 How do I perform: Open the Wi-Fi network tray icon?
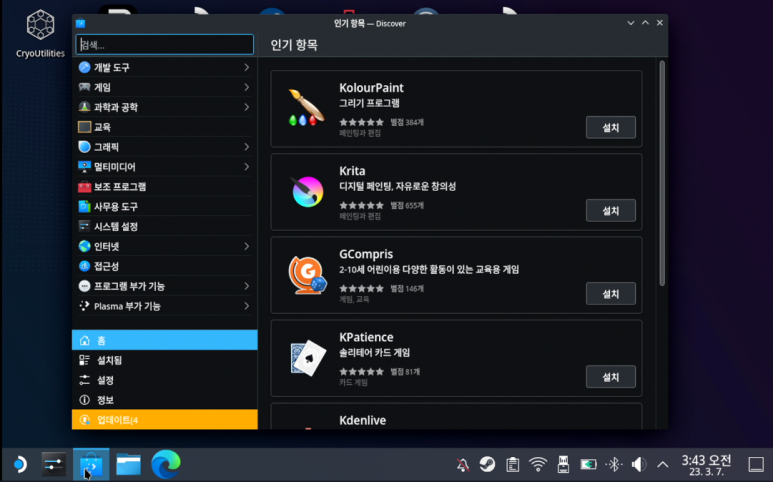point(538,464)
